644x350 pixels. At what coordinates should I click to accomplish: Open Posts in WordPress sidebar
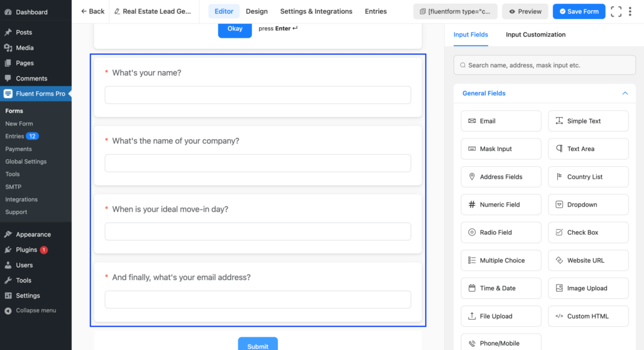[36, 32]
